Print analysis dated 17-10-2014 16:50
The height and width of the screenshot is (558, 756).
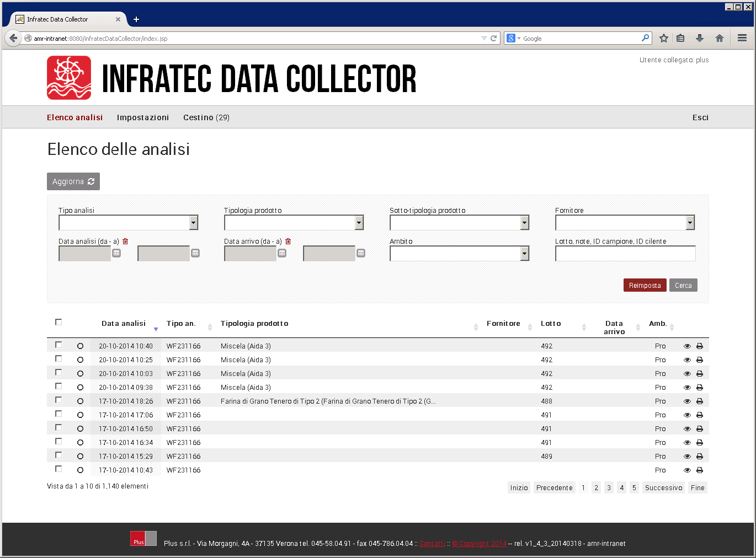(x=700, y=429)
